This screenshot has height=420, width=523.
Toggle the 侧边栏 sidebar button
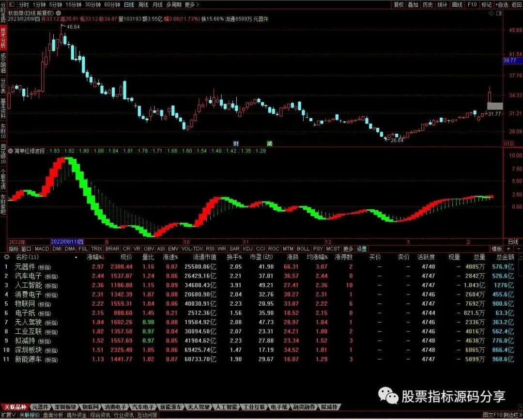pos(513,415)
